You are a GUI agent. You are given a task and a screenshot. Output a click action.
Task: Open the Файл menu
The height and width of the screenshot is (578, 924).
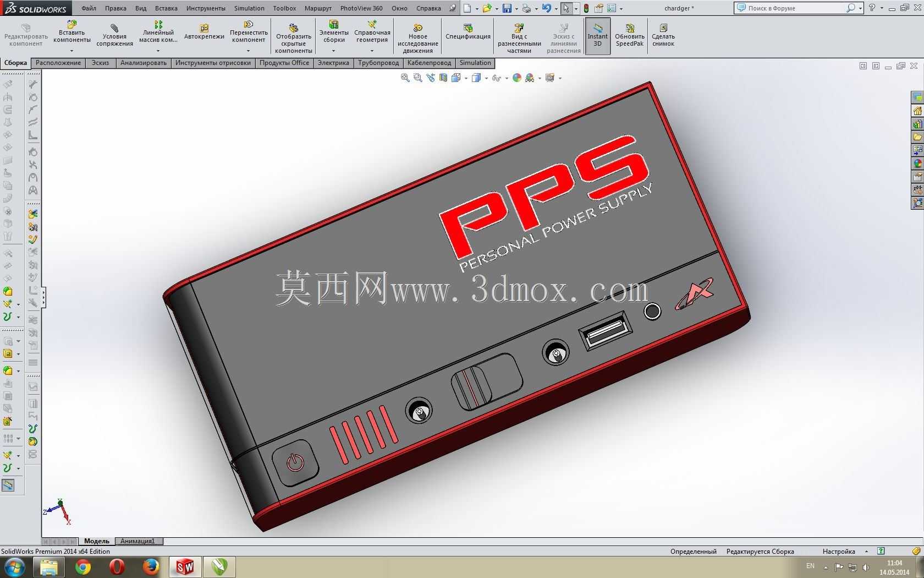(89, 8)
